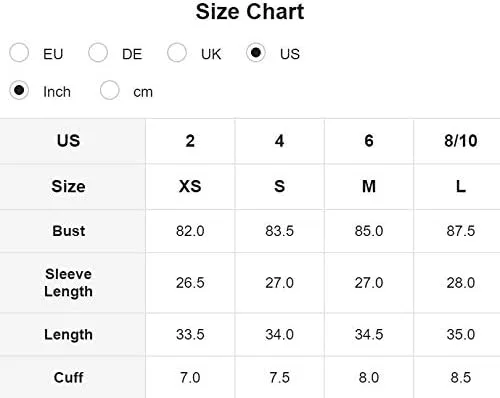Choose the UK sizing radio option

pos(177,53)
